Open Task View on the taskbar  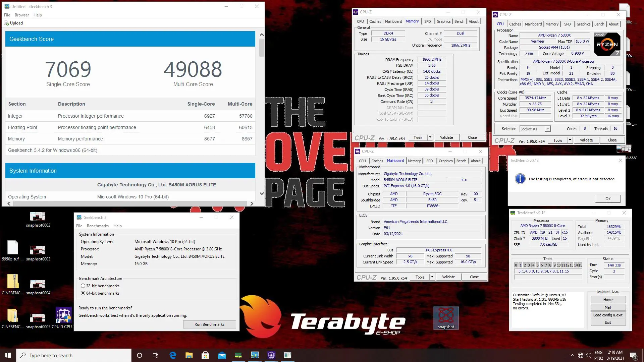[156, 355]
